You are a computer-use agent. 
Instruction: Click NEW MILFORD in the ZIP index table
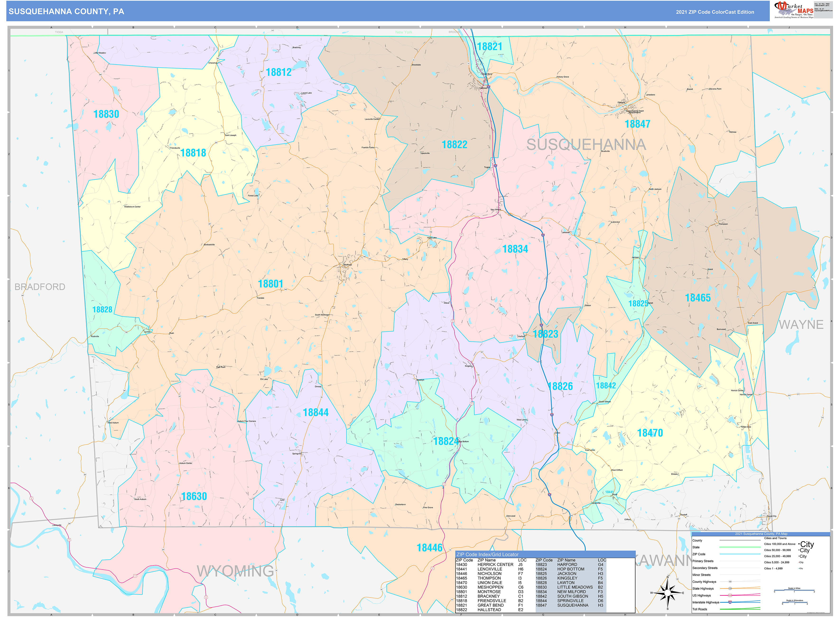[x=571, y=592]
